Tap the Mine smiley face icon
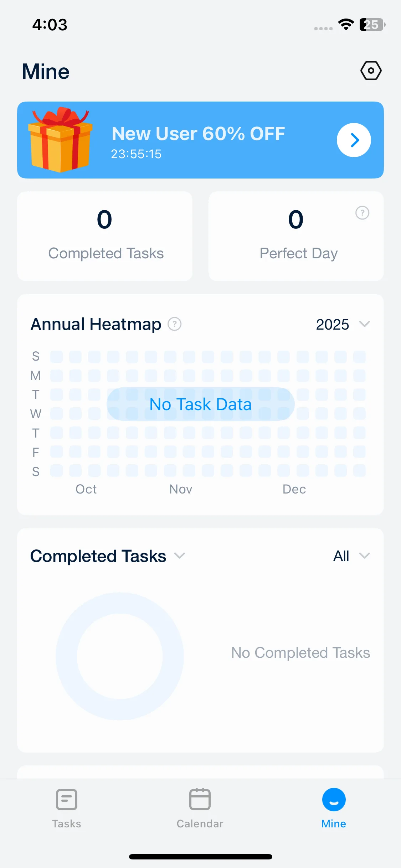Screen dimensions: 401x868 click(334, 799)
